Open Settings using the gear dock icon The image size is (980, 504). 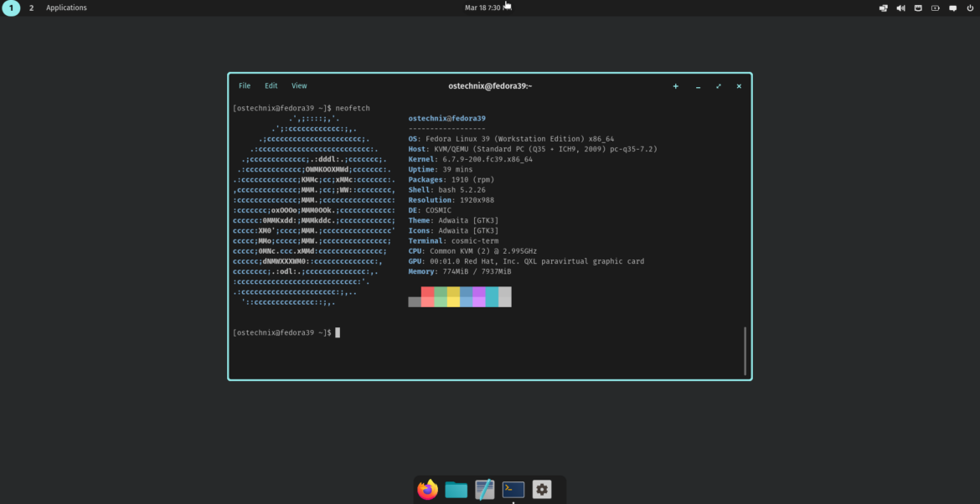541,489
